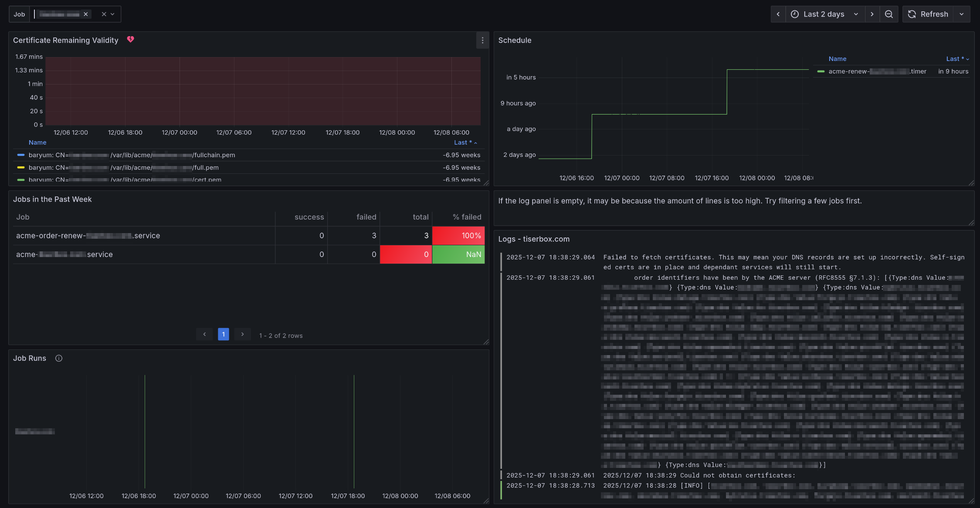Open the refresh interval dropdown
This screenshot has height=508, width=980.
pyautogui.click(x=962, y=14)
